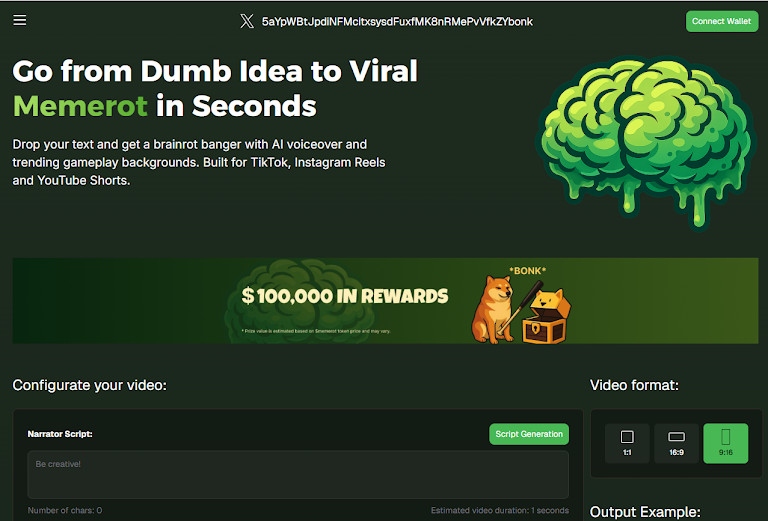768x521 pixels.
Task: Click the green brain mascot image
Action: pos(647,141)
